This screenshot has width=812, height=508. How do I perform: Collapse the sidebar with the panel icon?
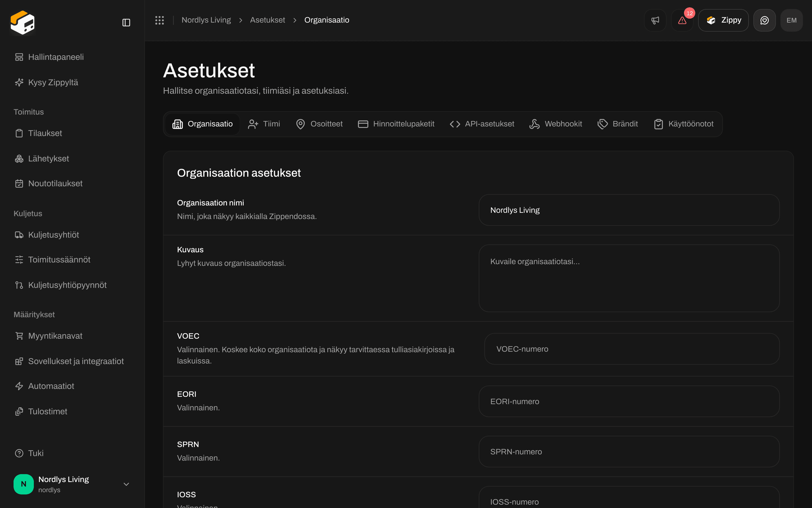coord(126,23)
